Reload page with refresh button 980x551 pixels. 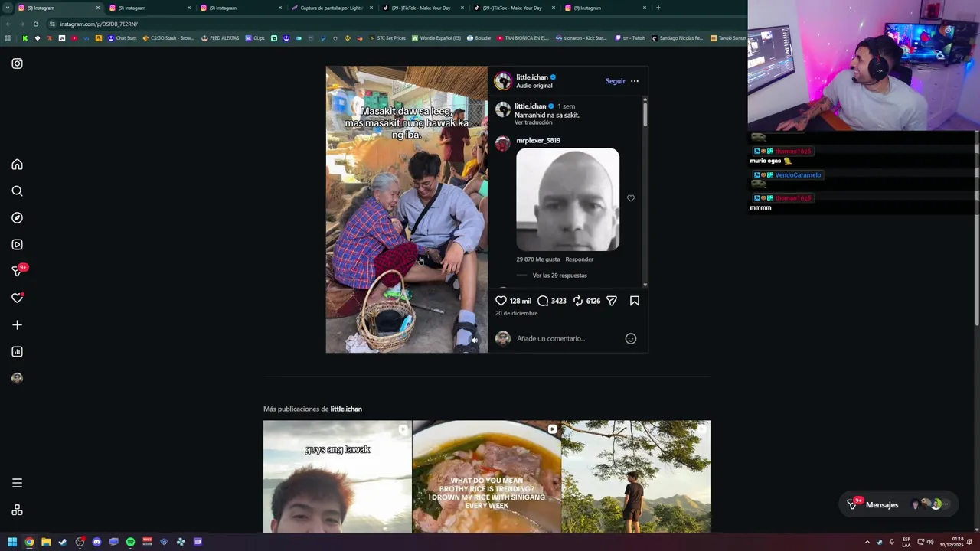point(36,24)
